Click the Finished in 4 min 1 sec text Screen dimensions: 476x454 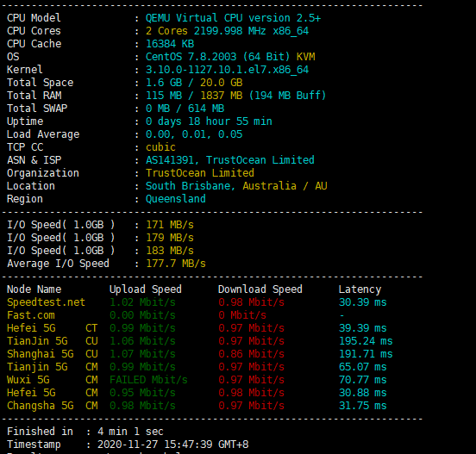pyautogui.click(x=85, y=432)
